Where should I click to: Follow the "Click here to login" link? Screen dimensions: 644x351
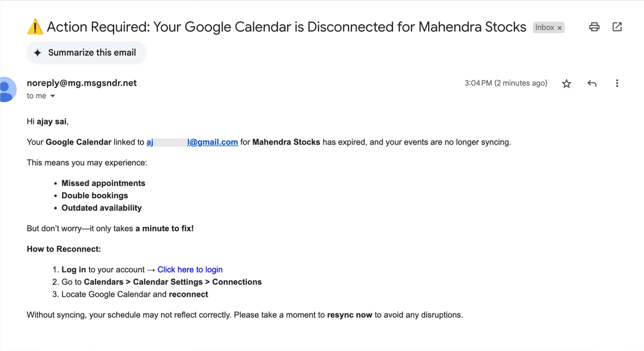[190, 270]
